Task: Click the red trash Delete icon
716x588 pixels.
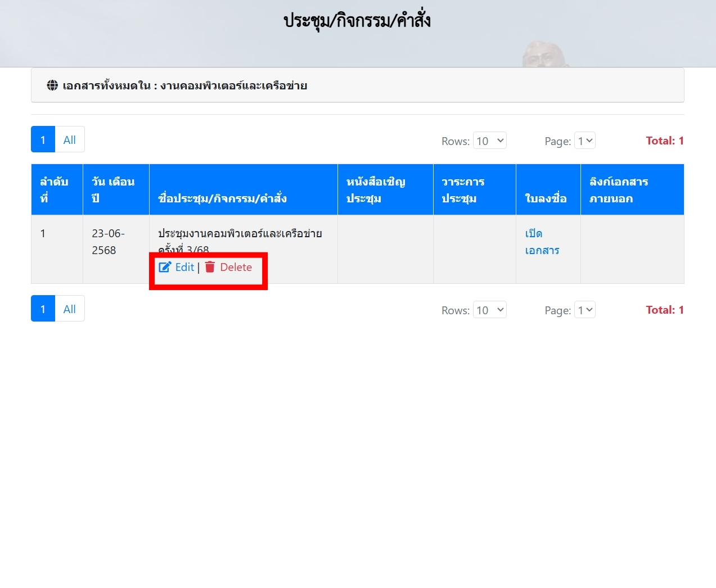Action: (x=210, y=267)
